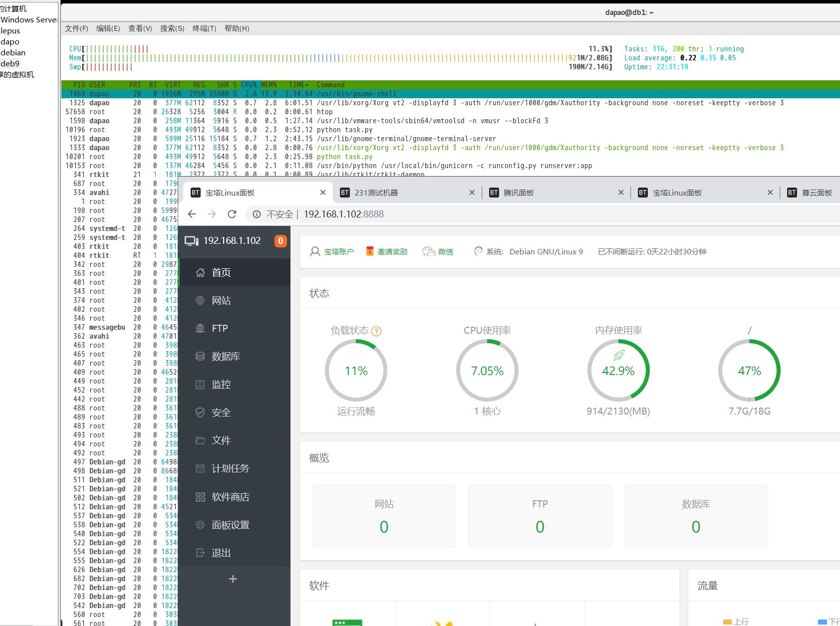Open the 终端(T) terminal menu

coord(204,28)
